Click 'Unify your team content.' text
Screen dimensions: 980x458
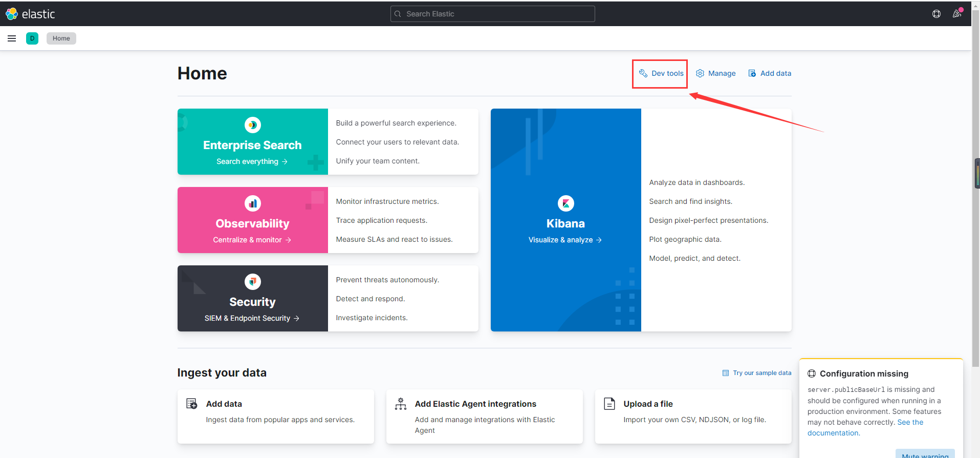(378, 161)
